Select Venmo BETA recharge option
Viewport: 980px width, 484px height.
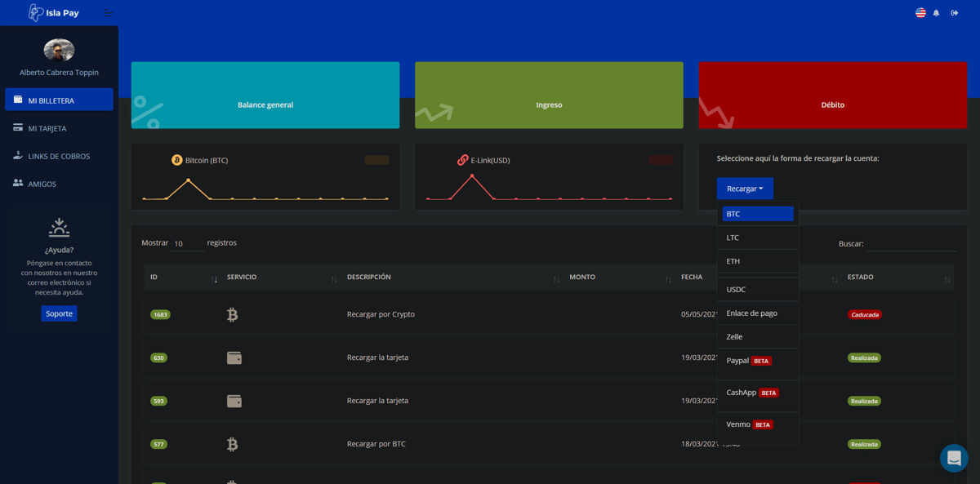758,424
